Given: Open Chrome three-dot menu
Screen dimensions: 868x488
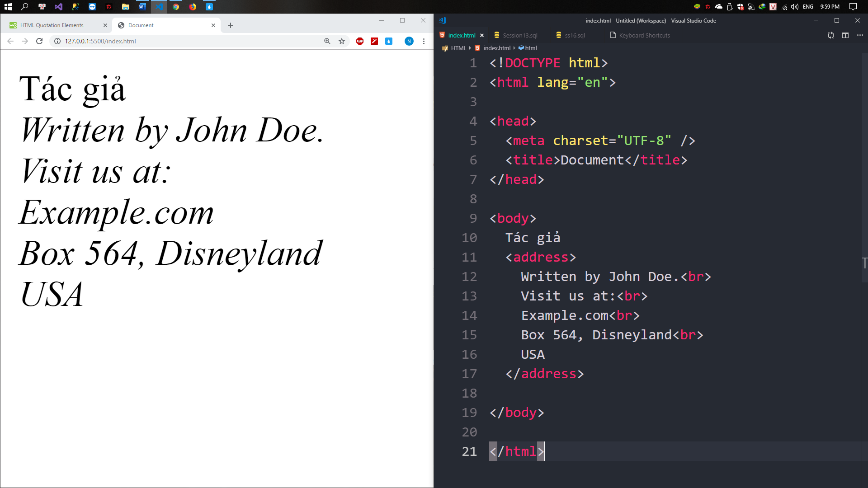Looking at the screenshot, I should pos(424,41).
